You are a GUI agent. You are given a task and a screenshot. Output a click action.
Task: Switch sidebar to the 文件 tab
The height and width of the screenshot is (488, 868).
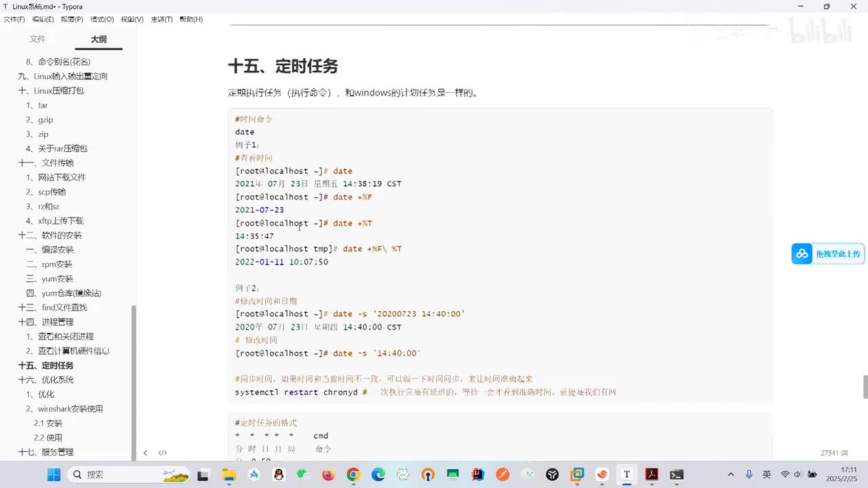(x=37, y=39)
